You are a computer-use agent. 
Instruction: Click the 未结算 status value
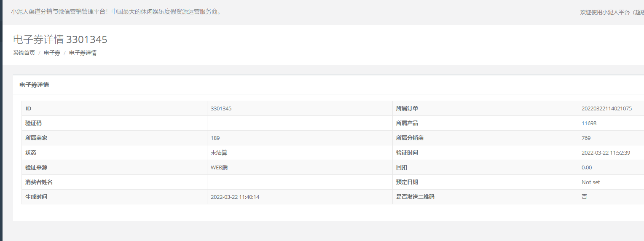point(219,153)
